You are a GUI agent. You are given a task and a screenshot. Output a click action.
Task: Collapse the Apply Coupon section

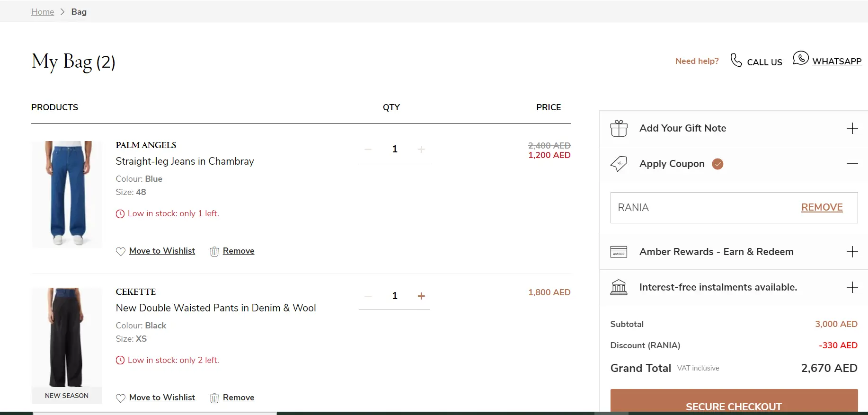click(852, 164)
